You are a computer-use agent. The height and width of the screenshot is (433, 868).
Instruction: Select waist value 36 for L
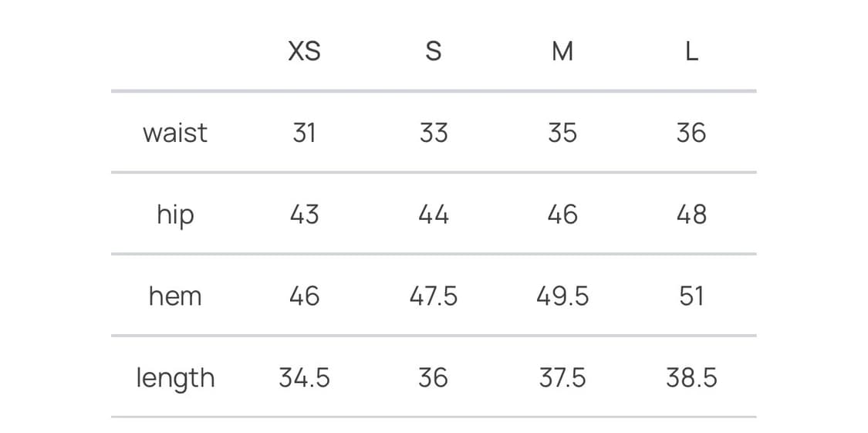pyautogui.click(x=691, y=133)
